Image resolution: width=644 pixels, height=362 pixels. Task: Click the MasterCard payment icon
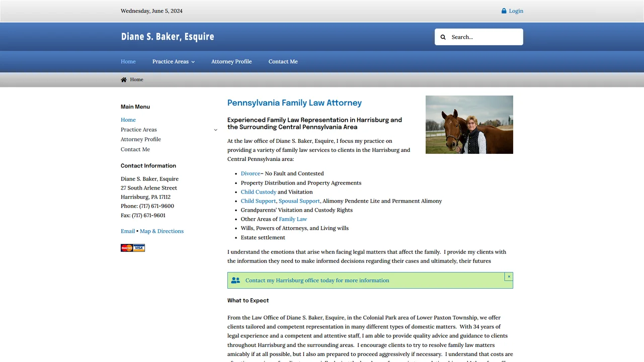[127, 248]
